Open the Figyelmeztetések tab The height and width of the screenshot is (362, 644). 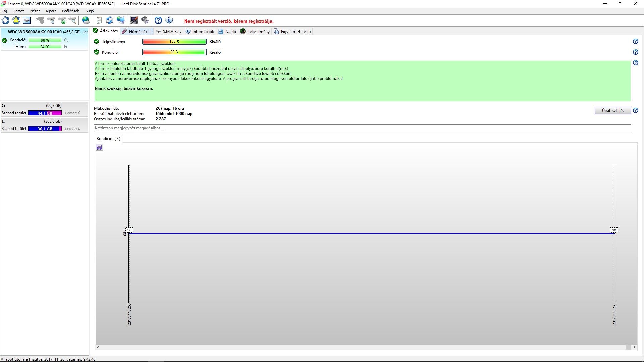[293, 31]
